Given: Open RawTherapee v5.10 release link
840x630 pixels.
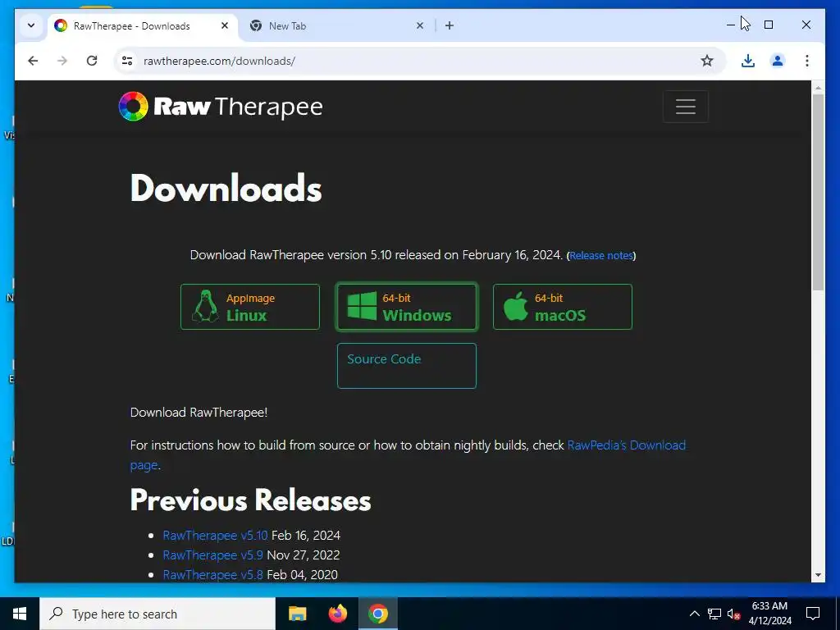Looking at the screenshot, I should (216, 535).
